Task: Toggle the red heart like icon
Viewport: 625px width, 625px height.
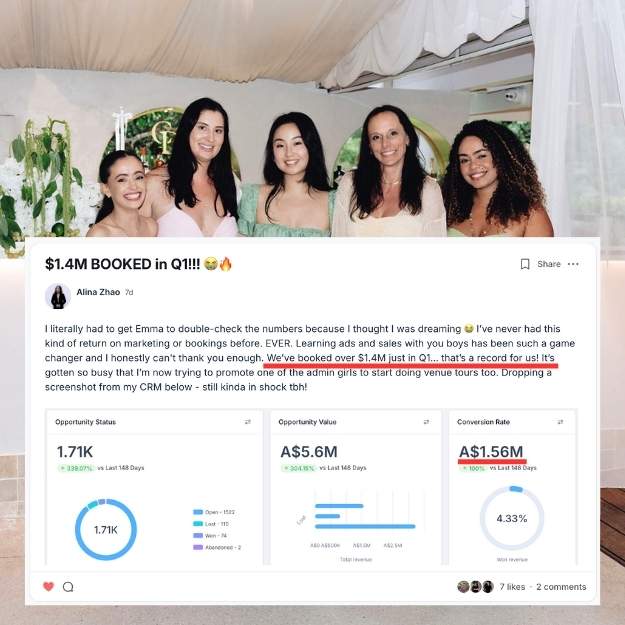Action: click(x=48, y=586)
